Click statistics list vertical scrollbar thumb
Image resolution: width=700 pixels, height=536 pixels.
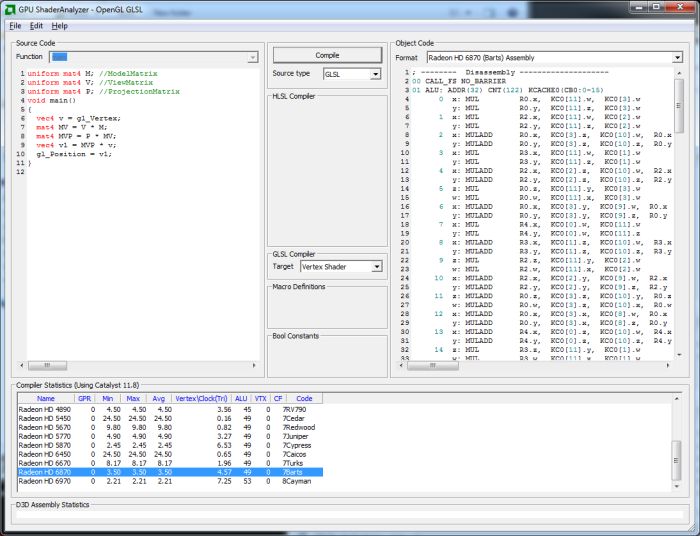click(x=676, y=460)
